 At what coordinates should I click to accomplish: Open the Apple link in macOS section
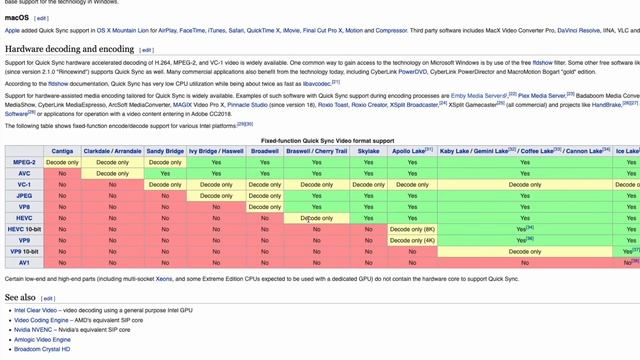point(12,31)
